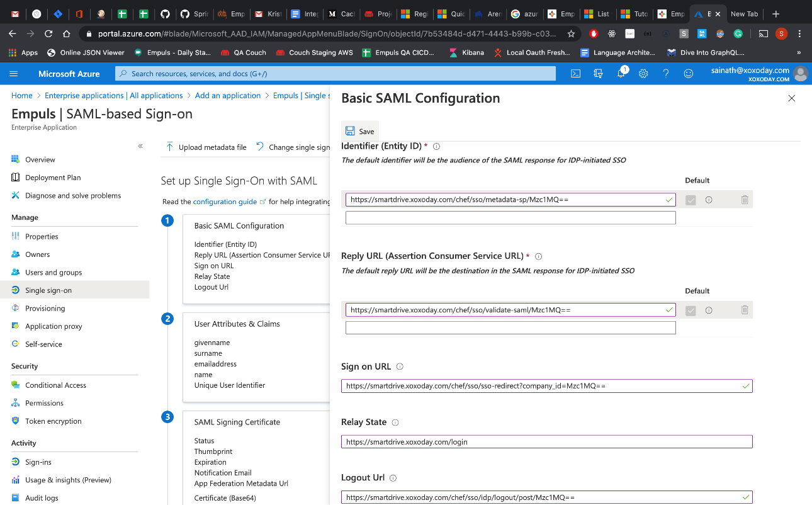Screen dimensions: 812x505
Task: Go back with browser back arrow
Action: click(x=13, y=33)
